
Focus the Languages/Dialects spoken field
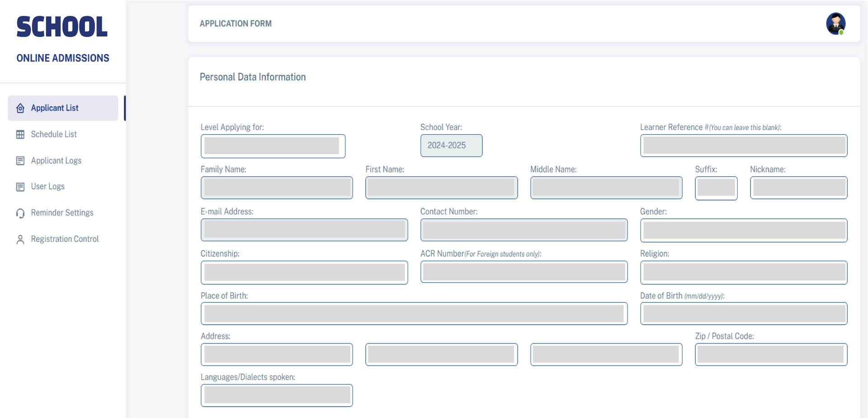(x=276, y=395)
